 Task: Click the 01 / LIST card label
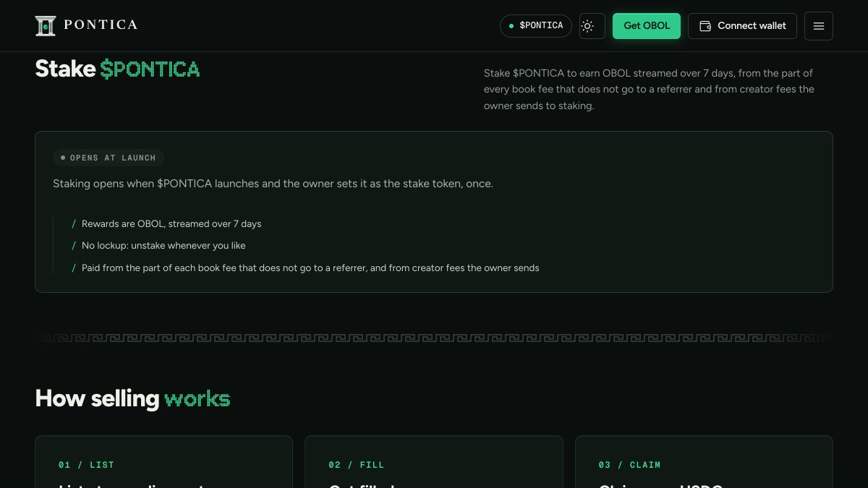86,465
